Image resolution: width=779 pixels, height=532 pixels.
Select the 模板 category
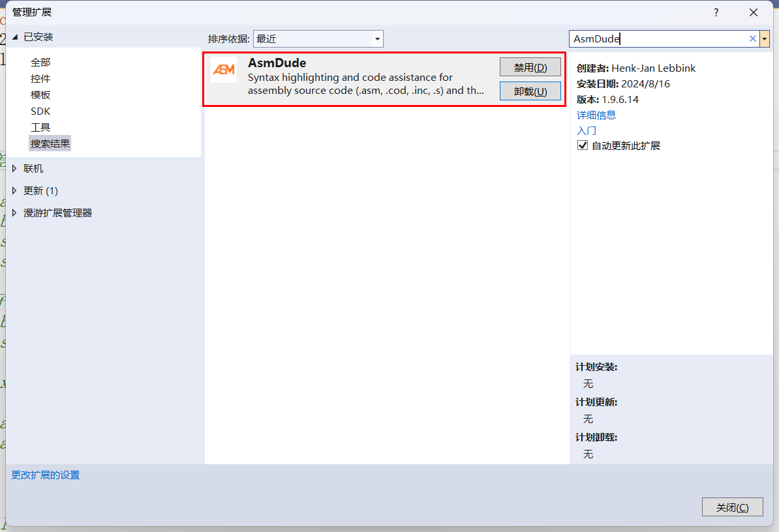tap(40, 95)
